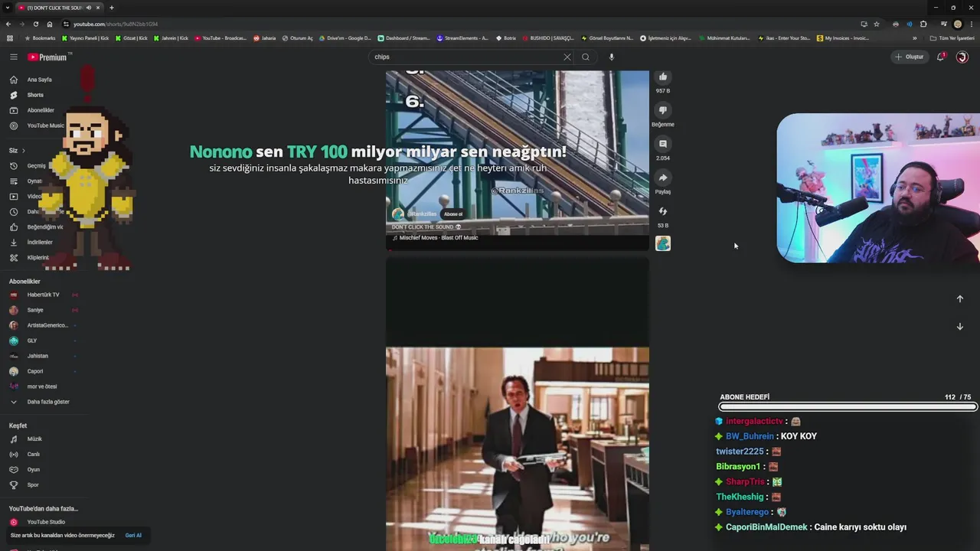The width and height of the screenshot is (980, 551).
Task: Open tab search dropdown arrow
Action: click(x=7, y=8)
